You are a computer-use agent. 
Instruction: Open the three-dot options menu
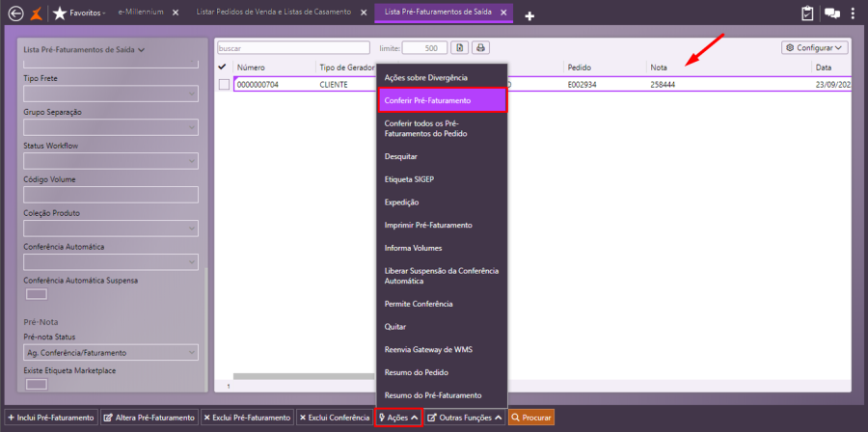click(854, 13)
